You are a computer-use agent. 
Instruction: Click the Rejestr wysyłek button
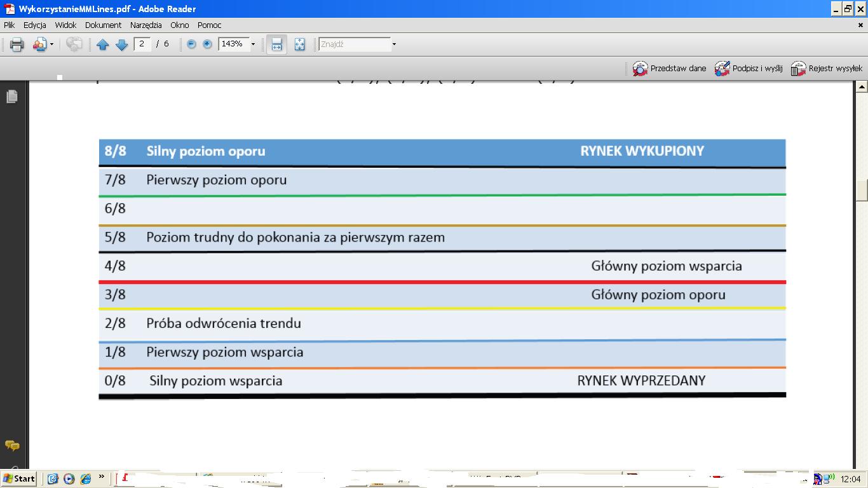pyautogui.click(x=827, y=69)
